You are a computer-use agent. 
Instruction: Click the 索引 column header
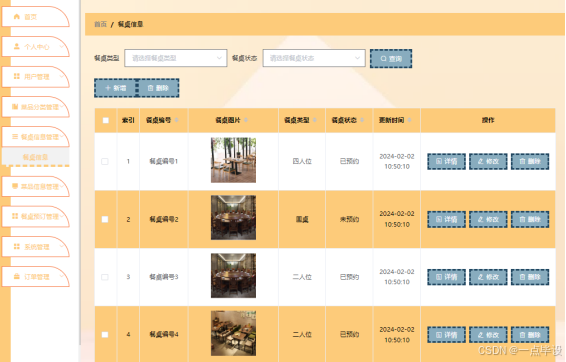[x=128, y=120]
